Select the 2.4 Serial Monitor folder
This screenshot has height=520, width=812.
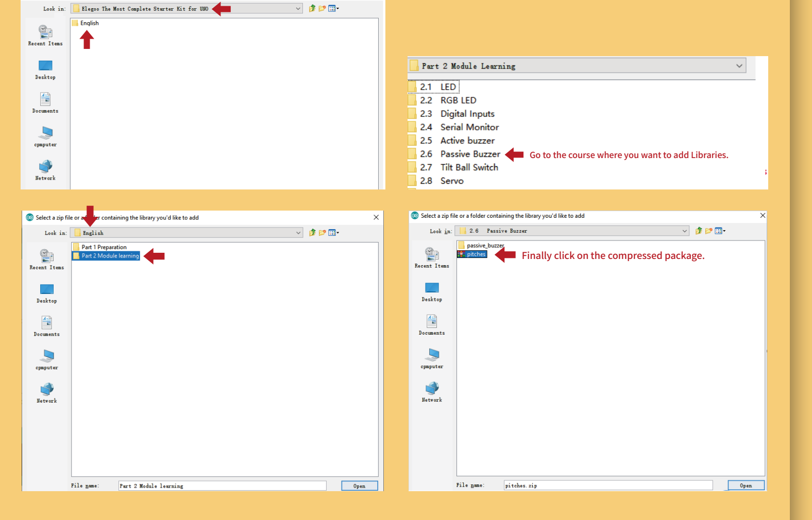point(454,127)
